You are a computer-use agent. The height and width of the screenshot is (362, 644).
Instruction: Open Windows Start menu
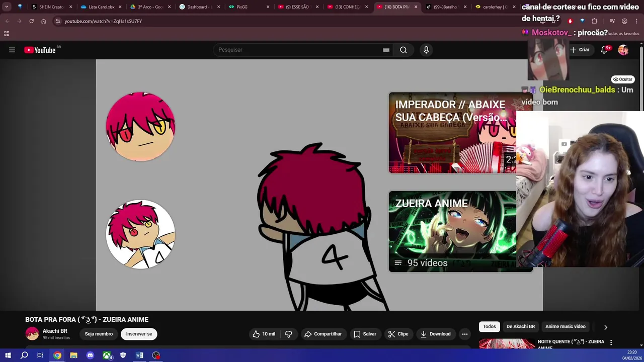click(x=8, y=355)
